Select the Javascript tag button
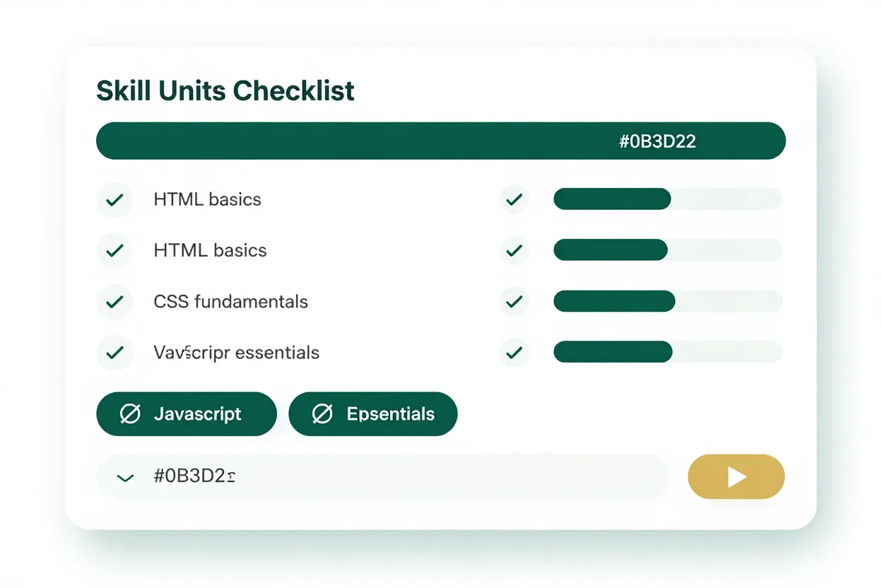Screen dimensions: 882x588 click(187, 414)
